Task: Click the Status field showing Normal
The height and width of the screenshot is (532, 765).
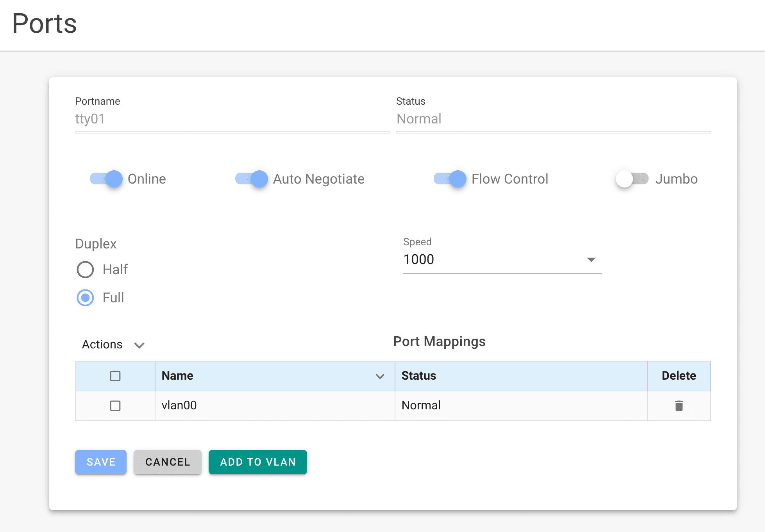Action: [x=553, y=119]
